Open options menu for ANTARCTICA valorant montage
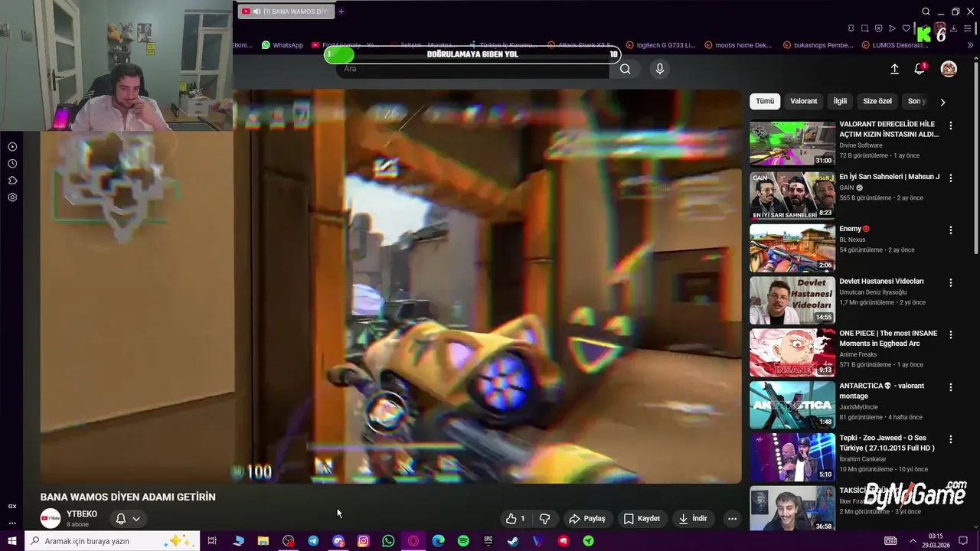 click(x=951, y=387)
